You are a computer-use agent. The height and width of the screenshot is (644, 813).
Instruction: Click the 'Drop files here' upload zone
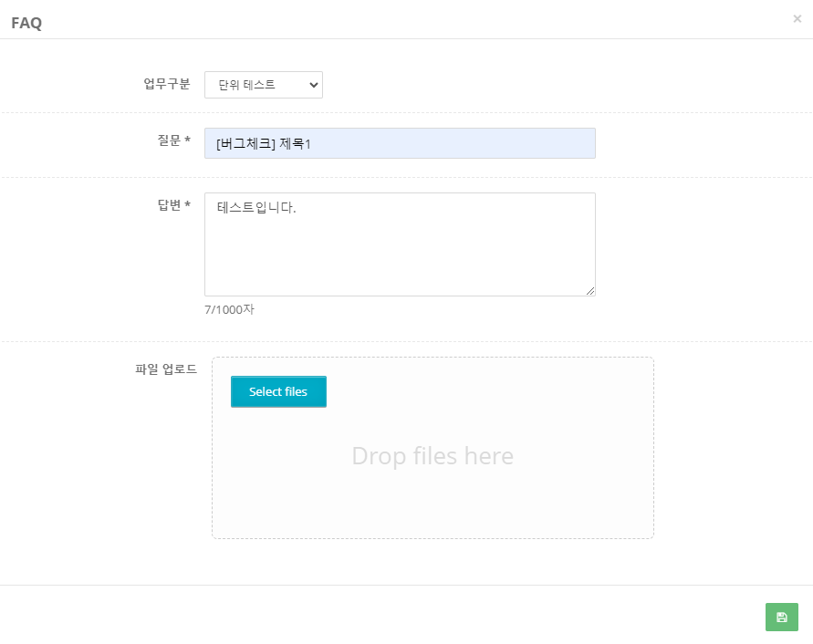coord(433,456)
